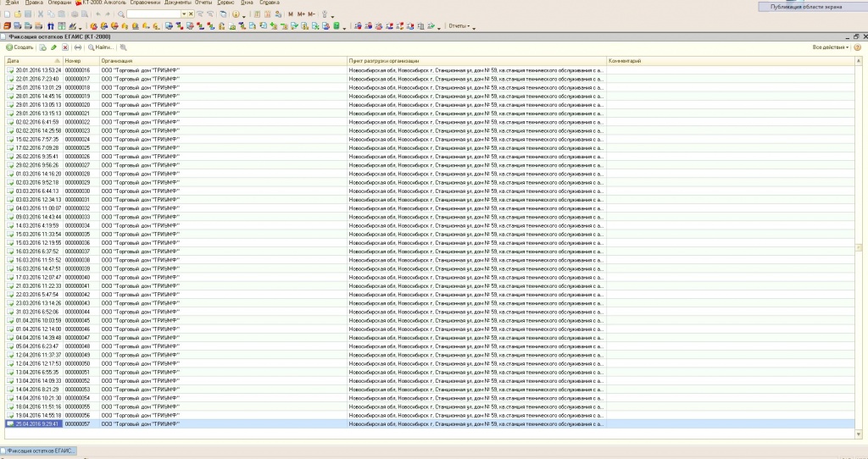The image size is (868, 459).
Task: Click the Организация column header
Action: tap(223, 61)
